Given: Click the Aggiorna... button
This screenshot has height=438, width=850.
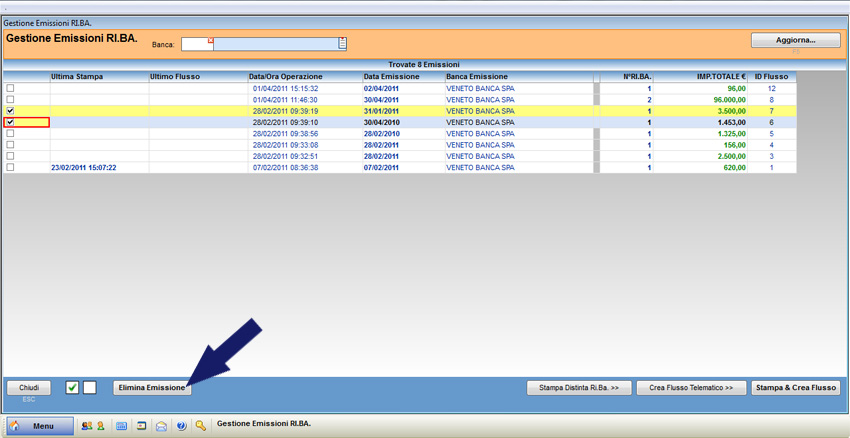Looking at the screenshot, I should coord(795,41).
